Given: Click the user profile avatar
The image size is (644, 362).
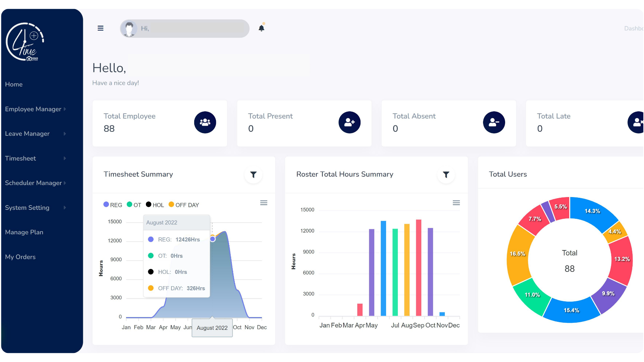Looking at the screenshot, I should click(x=129, y=28).
